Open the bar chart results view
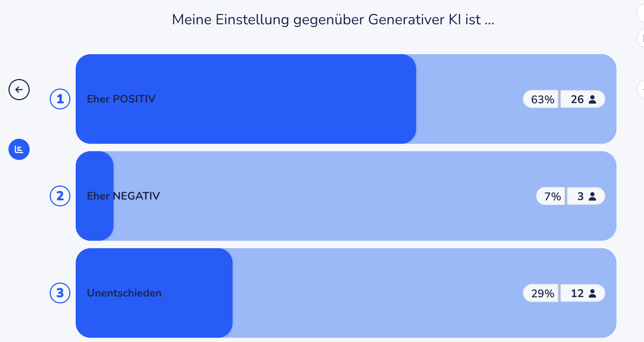The height and width of the screenshot is (342, 644). 19,149
